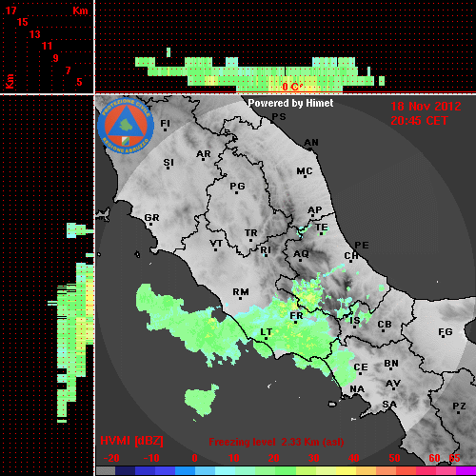476x476 pixels.
Task: Select the LT city label on map
Action: (267, 332)
